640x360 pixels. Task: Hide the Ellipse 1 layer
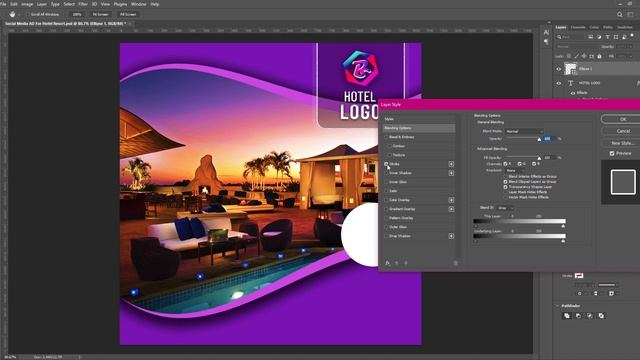(559, 69)
